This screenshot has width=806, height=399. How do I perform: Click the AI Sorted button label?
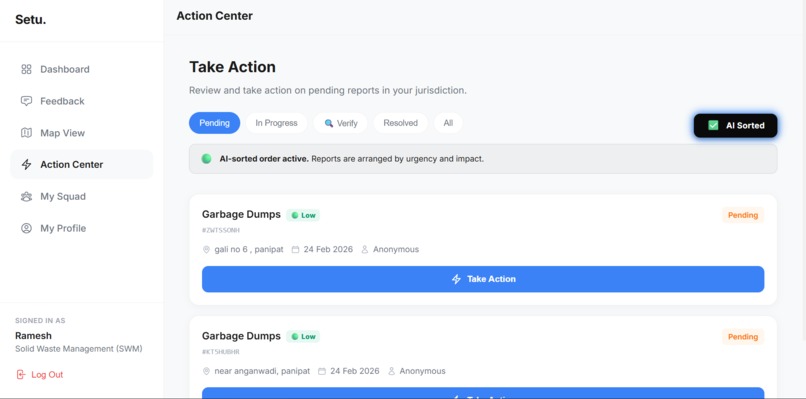point(745,125)
